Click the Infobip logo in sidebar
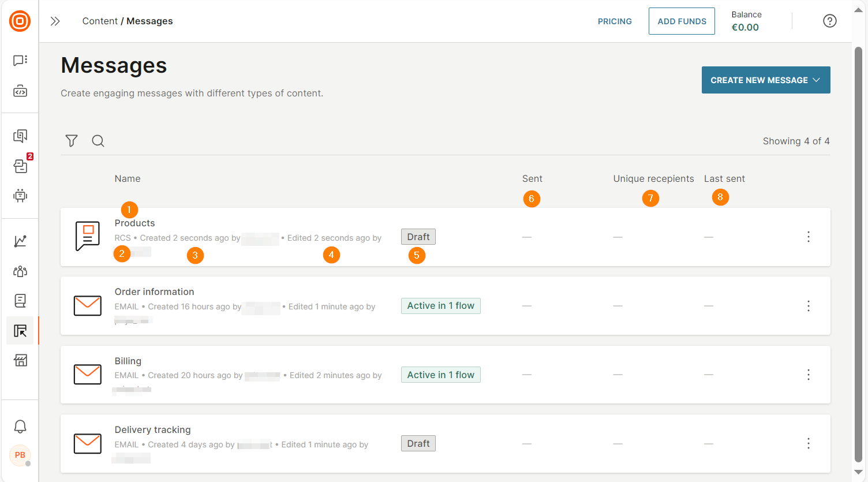The width and height of the screenshot is (868, 482). coord(20,21)
